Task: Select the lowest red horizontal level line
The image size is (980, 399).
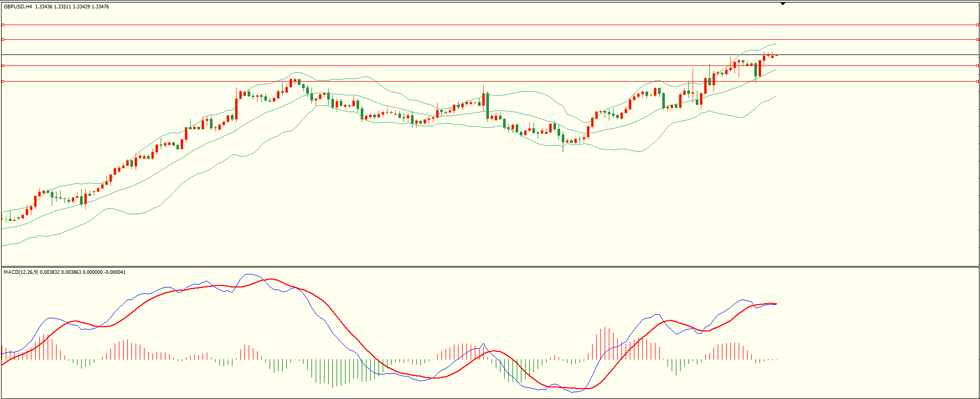Action: 490,81
